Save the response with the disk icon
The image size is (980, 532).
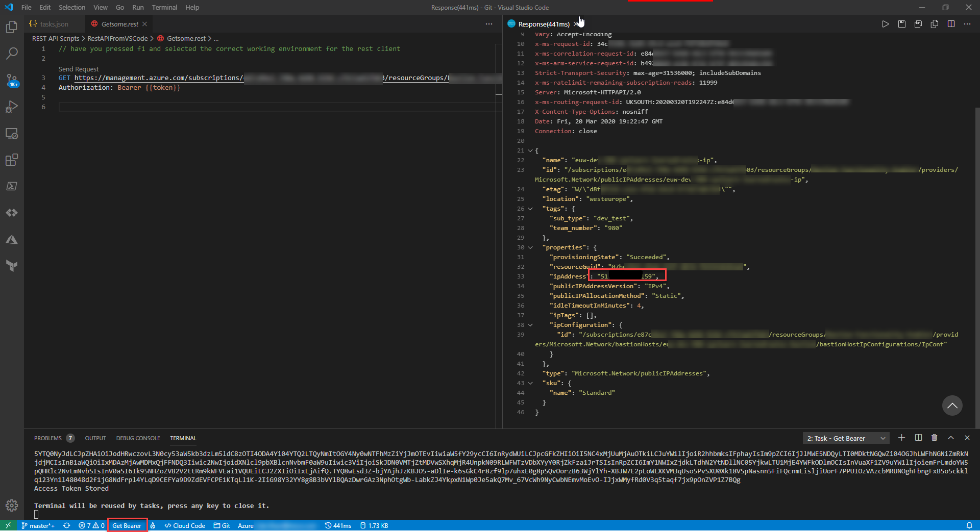[902, 24]
